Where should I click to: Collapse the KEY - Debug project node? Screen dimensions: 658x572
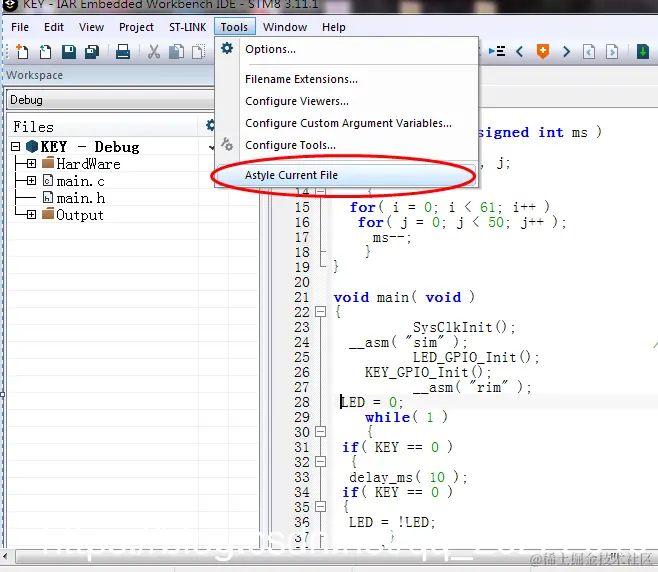click(16, 146)
